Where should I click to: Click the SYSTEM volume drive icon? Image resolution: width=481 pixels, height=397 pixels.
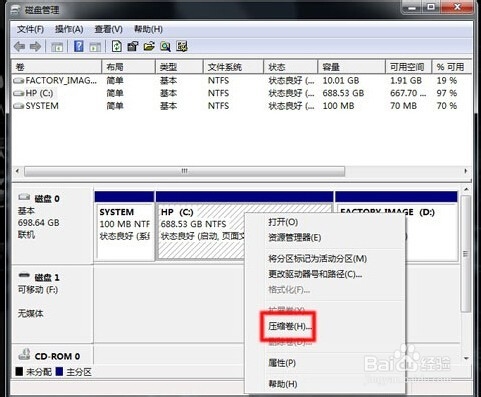click(19, 106)
